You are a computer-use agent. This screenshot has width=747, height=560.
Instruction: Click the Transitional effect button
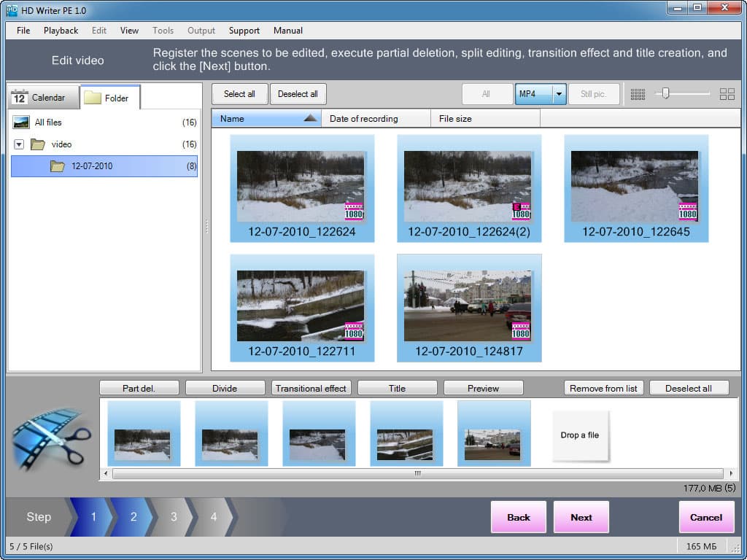(x=311, y=388)
